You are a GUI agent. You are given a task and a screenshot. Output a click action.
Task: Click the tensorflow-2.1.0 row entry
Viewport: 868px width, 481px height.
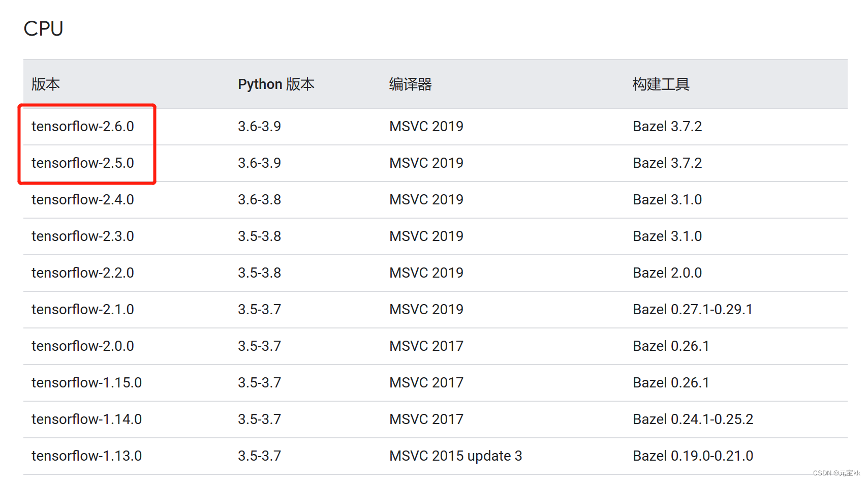pos(83,309)
